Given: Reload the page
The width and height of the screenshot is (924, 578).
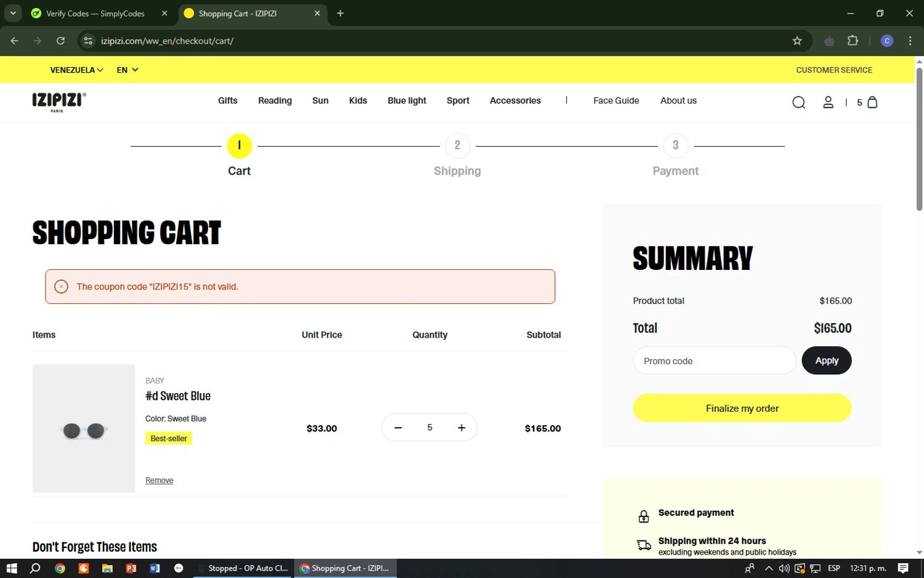Looking at the screenshot, I should (x=60, y=41).
